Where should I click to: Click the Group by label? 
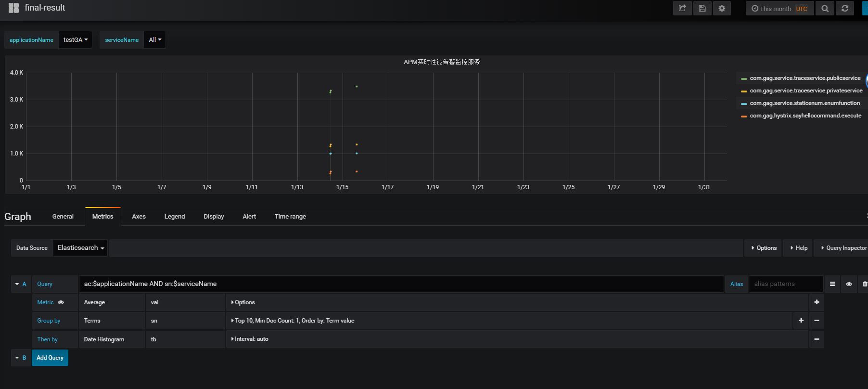point(49,321)
